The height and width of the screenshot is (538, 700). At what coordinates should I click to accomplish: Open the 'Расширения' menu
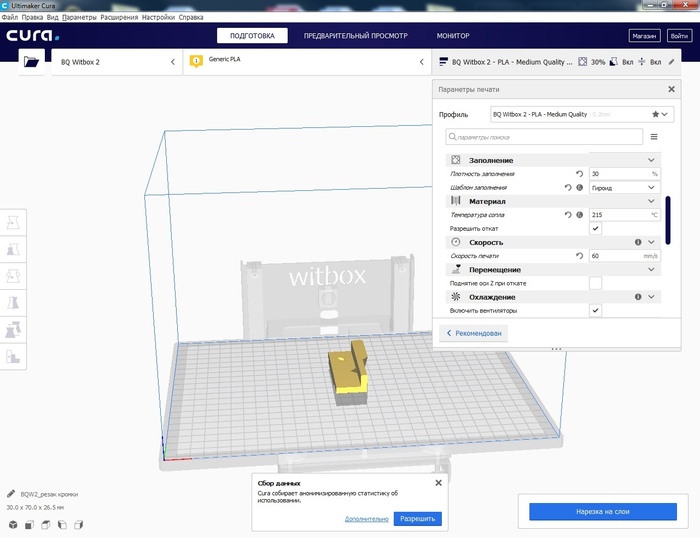click(118, 17)
